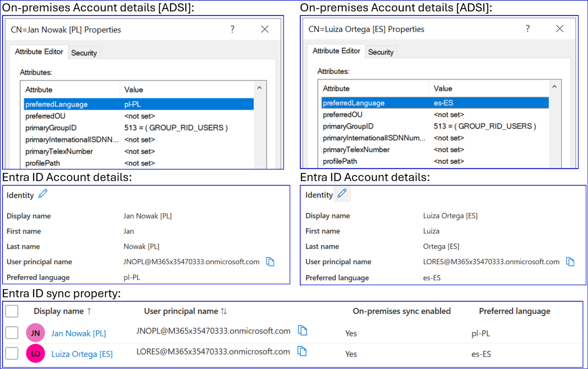Open help in Luiza Ortega Properties dialog
The width and height of the screenshot is (588, 369).
click(x=528, y=28)
